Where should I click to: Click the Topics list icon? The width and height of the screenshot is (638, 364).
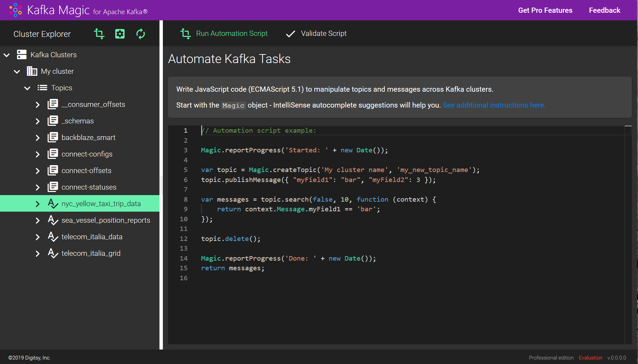(42, 88)
